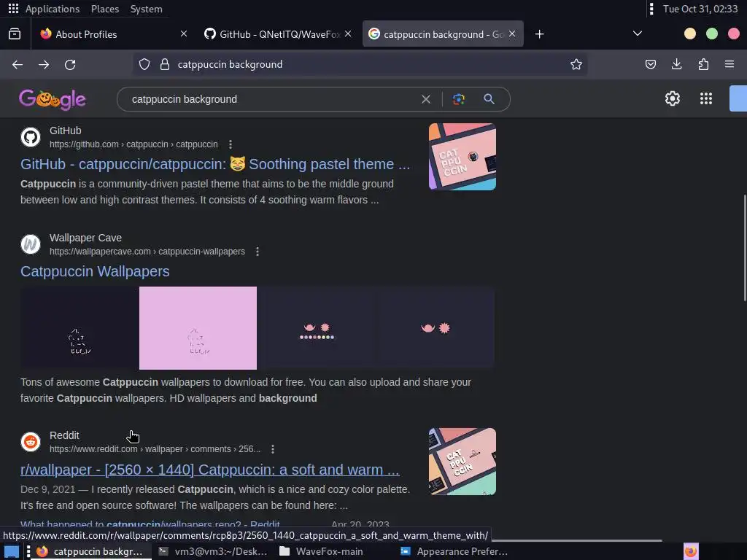Search by image with Google Lens

tap(458, 99)
